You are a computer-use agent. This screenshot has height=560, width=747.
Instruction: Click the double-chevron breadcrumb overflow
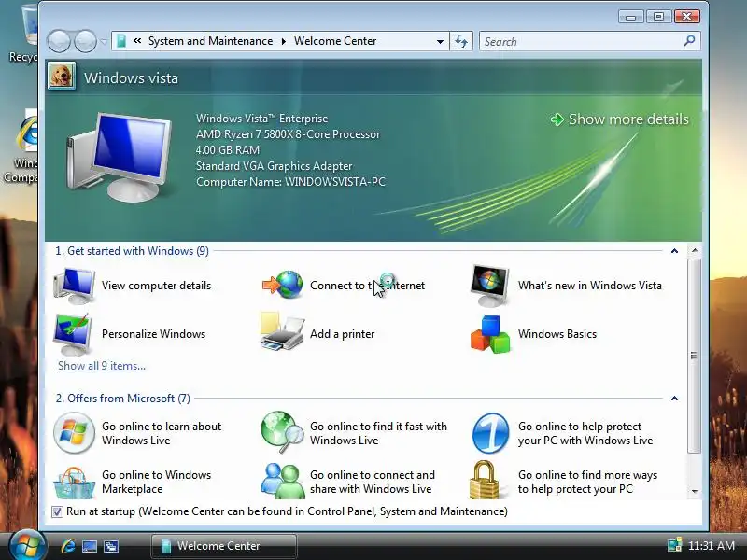137,41
